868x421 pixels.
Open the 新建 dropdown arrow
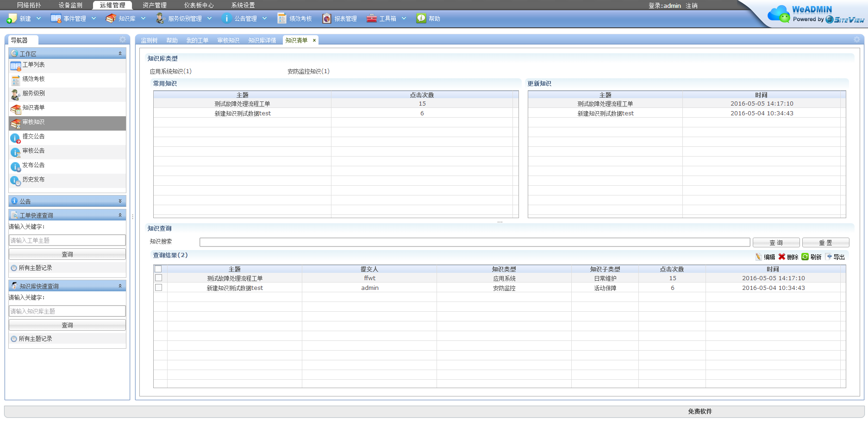(38, 19)
